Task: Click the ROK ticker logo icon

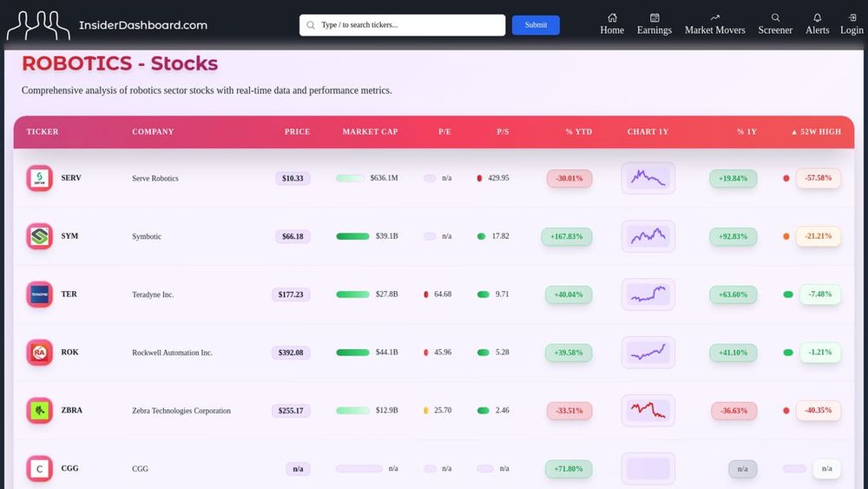Action: pos(39,353)
